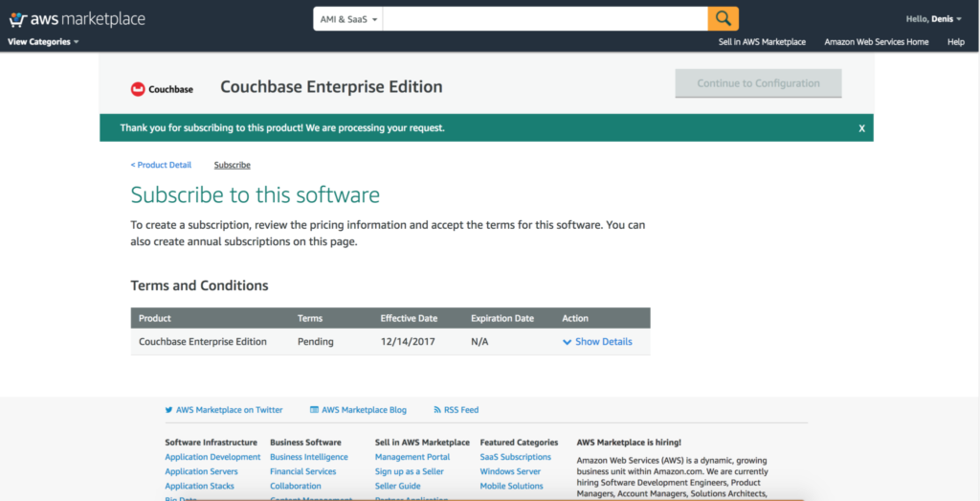Click the Subscribe to this software heading
Viewport: 980px width, 501px height.
point(255,195)
